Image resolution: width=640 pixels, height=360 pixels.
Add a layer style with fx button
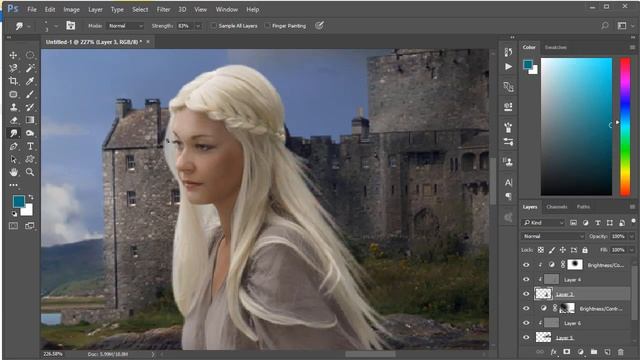[554, 352]
